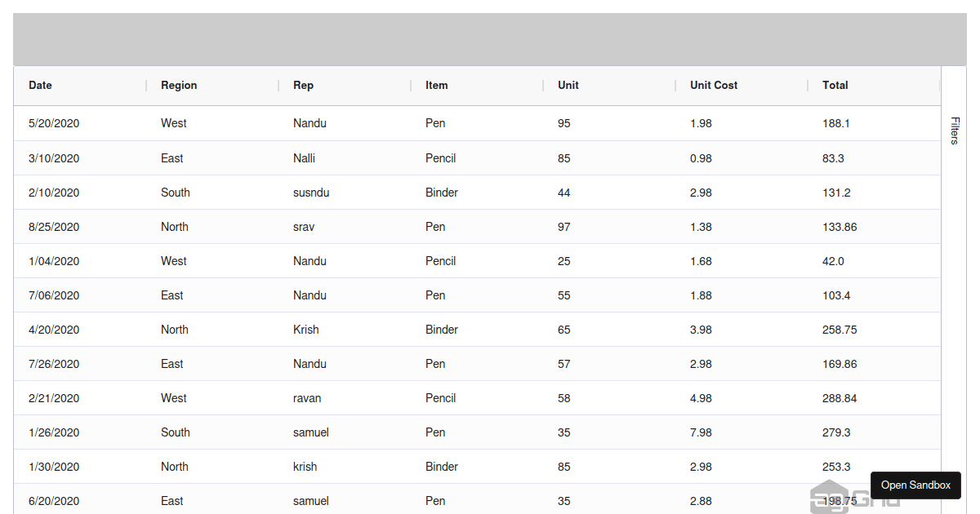Sort by the Date column header
The width and height of the screenshot is (980, 514).
[40, 85]
